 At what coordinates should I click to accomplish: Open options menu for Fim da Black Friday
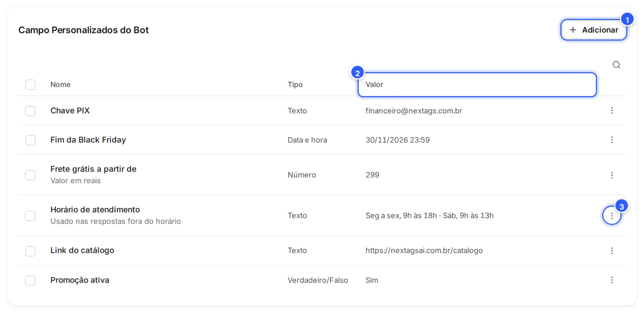click(612, 140)
